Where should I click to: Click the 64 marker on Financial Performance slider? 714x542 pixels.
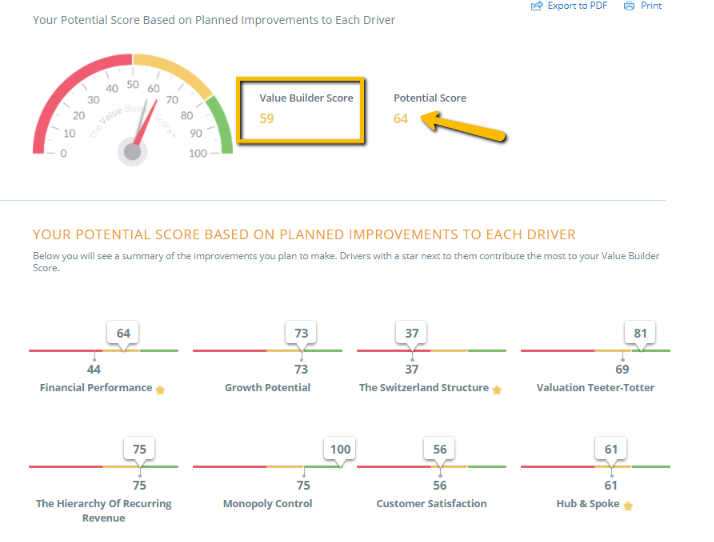(x=123, y=333)
